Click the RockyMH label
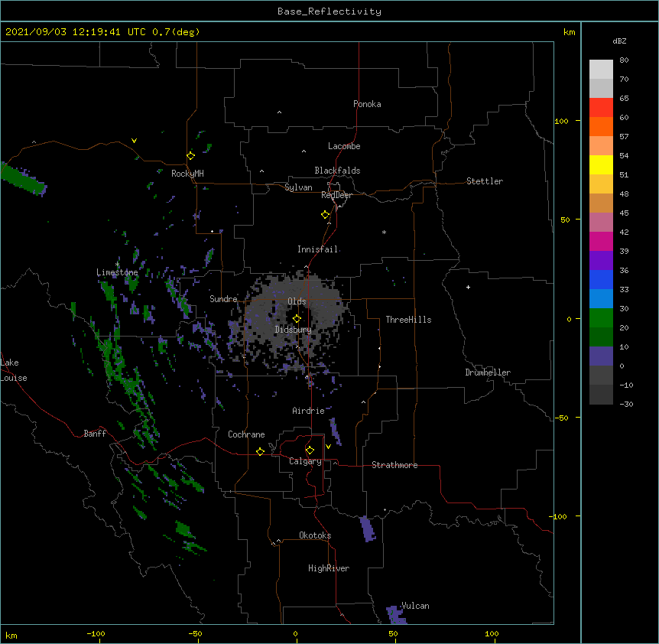Viewport: 659px width, 644px height. pos(187,174)
